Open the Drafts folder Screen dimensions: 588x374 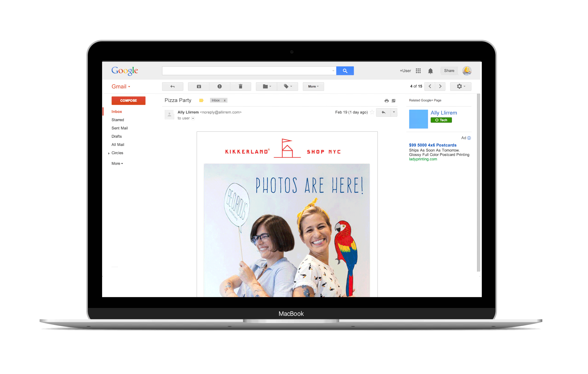(x=116, y=136)
